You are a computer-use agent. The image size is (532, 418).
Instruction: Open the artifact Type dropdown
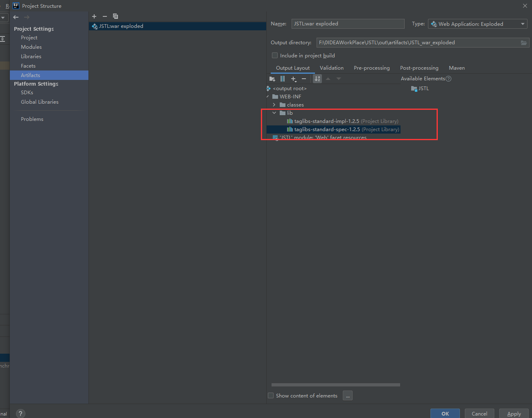(x=478, y=24)
